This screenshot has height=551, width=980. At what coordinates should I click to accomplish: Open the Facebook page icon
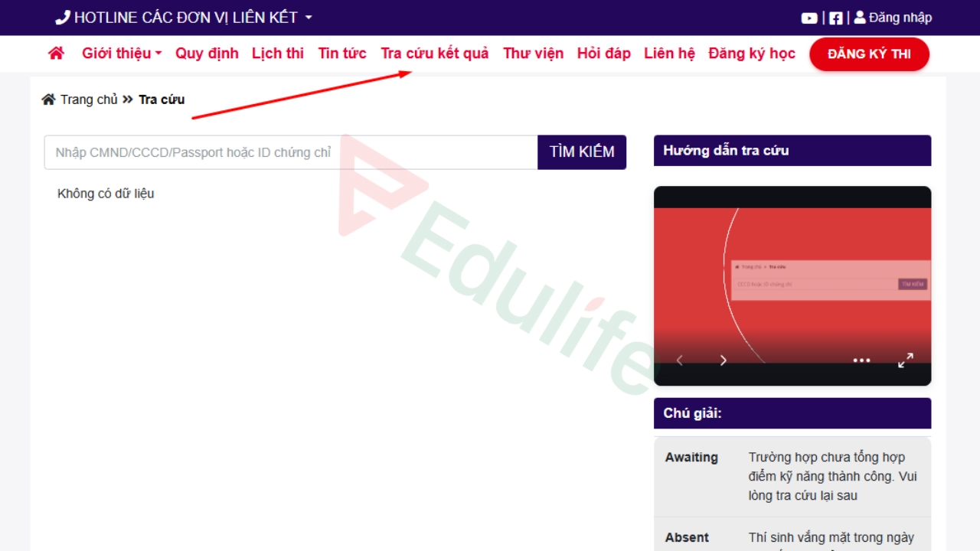(x=836, y=18)
